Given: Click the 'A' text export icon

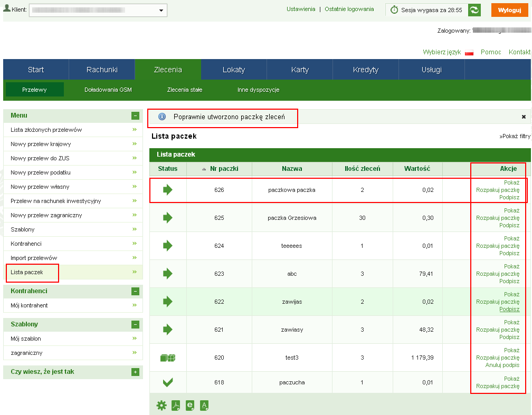Looking at the screenshot, I should (204, 405).
